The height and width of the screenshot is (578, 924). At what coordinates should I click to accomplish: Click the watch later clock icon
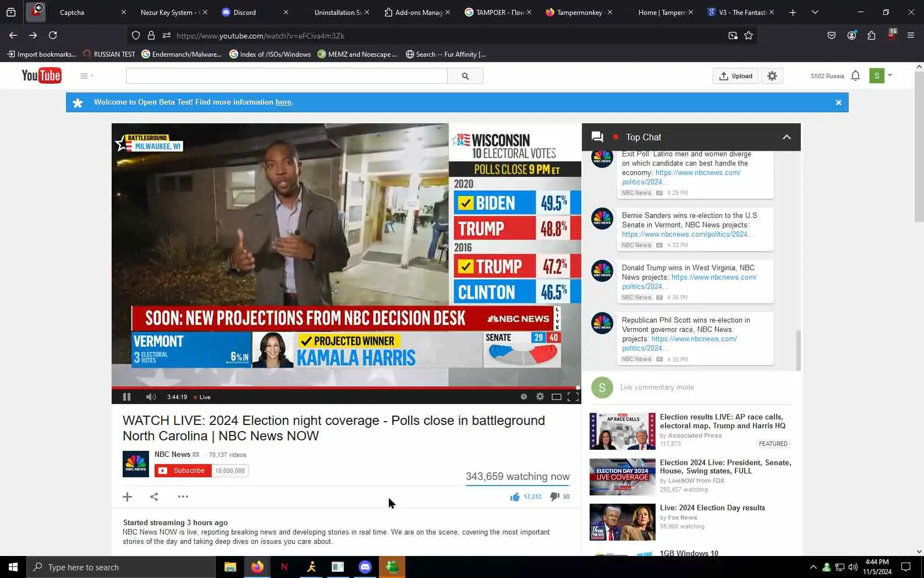coord(524,396)
